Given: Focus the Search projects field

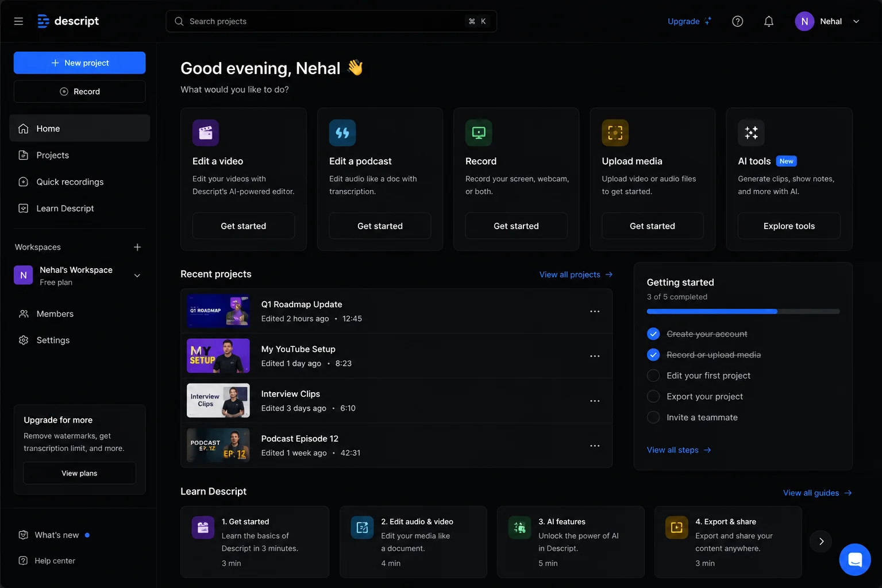Looking at the screenshot, I should tap(332, 21).
